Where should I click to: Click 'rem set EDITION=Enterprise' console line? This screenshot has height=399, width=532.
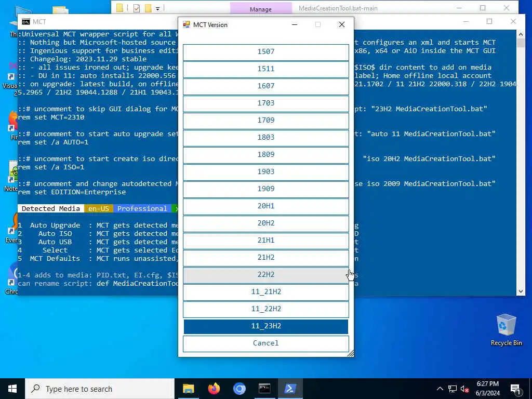point(72,192)
